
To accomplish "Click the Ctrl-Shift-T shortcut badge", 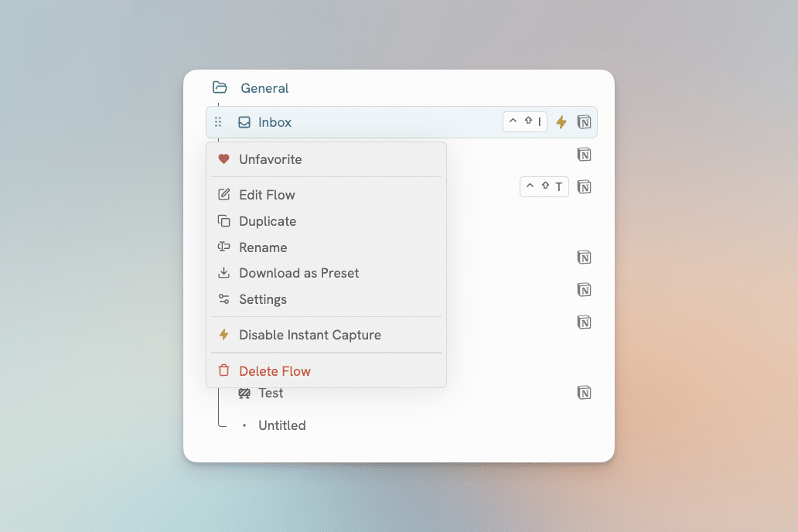I will (544, 186).
